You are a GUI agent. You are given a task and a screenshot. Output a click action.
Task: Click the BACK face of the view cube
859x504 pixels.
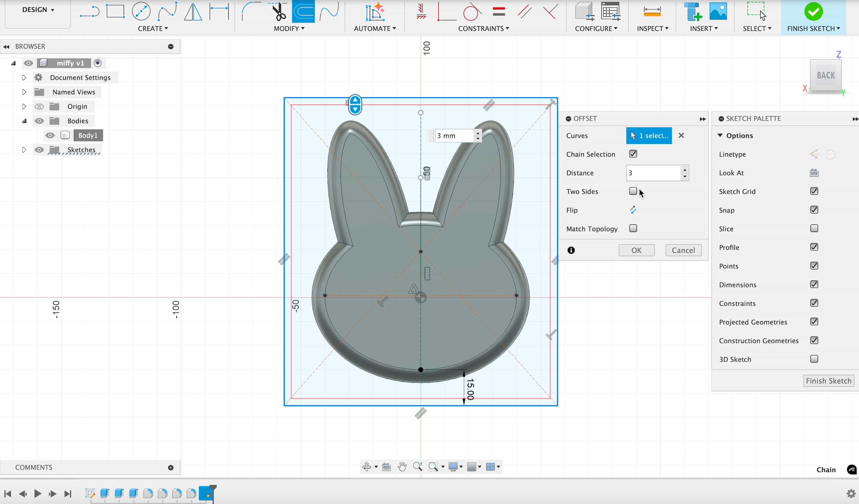coord(826,75)
